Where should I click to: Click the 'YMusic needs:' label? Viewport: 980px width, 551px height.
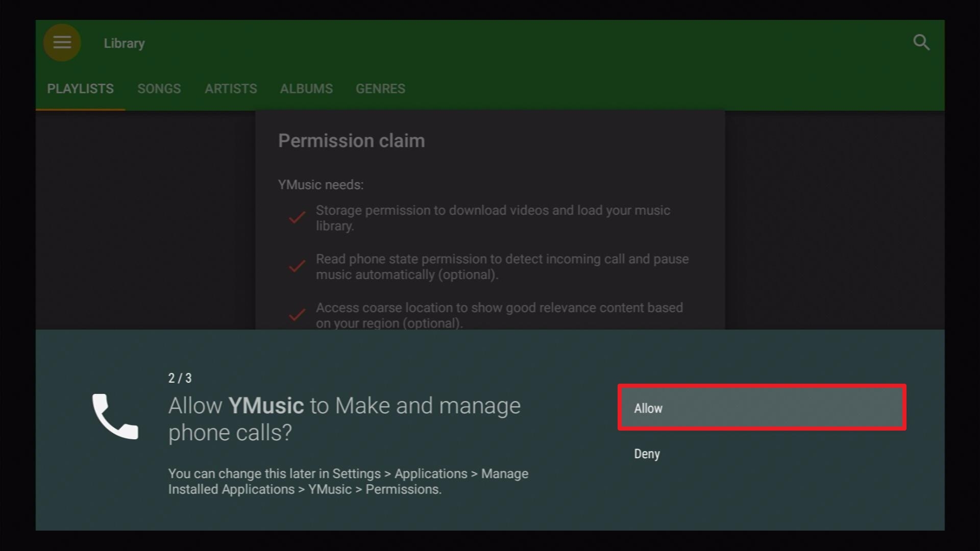pos(321,185)
